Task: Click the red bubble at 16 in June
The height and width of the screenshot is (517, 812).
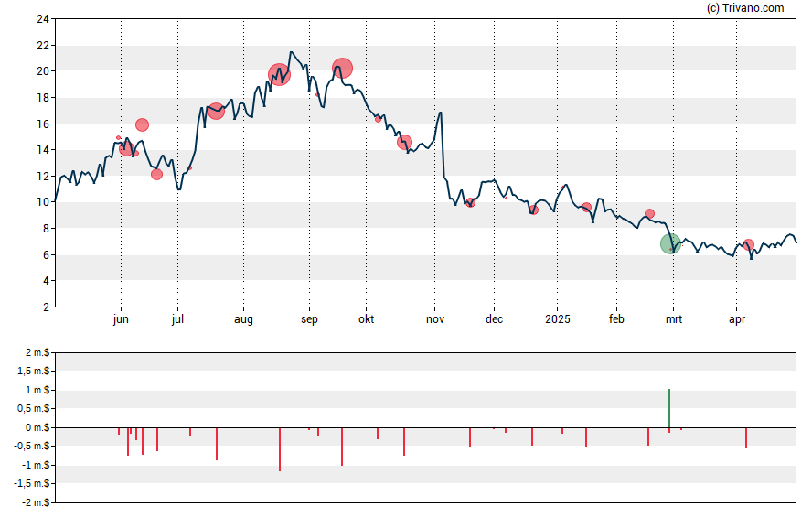Action: pos(142,124)
